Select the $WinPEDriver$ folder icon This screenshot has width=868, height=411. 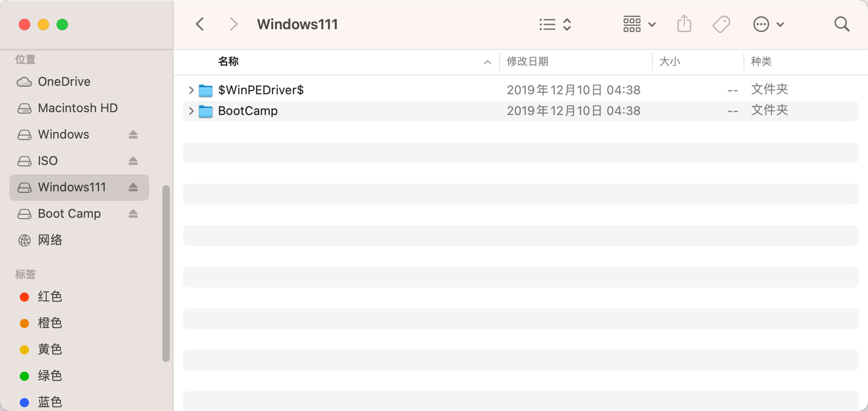click(206, 90)
